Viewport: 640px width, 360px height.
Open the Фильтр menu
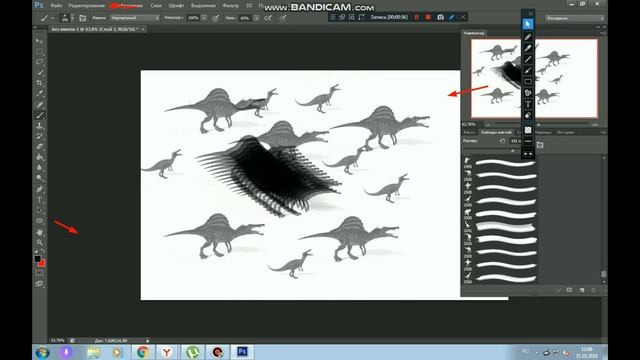(x=231, y=6)
